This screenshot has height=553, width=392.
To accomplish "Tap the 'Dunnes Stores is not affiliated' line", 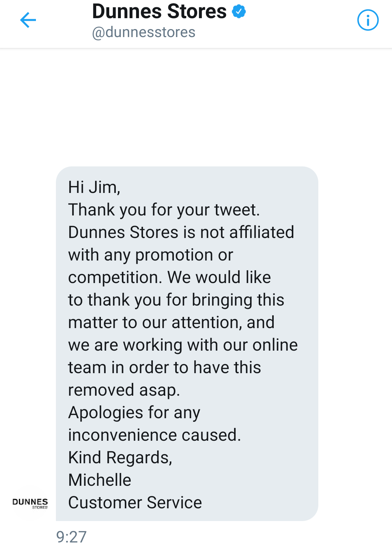I will (181, 233).
